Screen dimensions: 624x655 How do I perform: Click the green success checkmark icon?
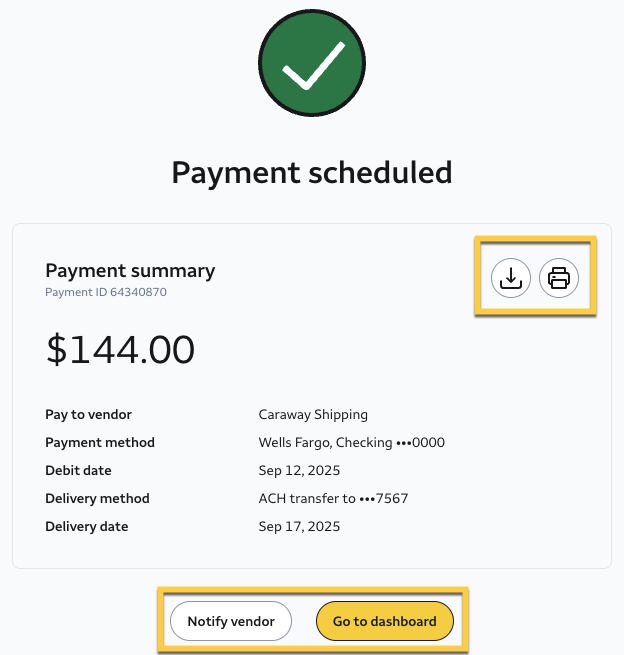tap(311, 69)
